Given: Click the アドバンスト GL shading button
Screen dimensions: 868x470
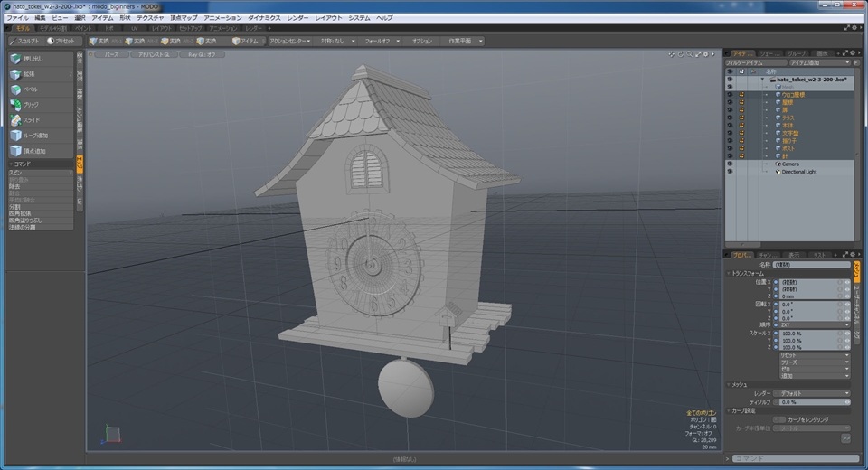Looking at the screenshot, I should coord(154,55).
